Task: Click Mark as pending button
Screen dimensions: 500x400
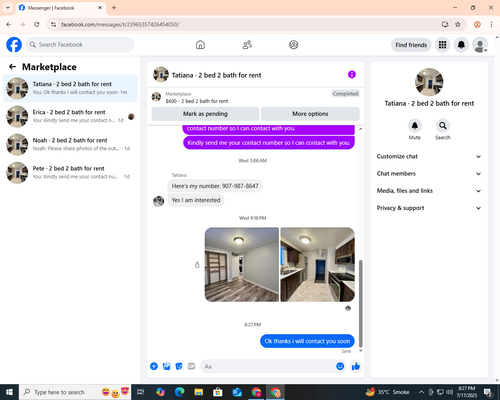Action: (x=205, y=114)
